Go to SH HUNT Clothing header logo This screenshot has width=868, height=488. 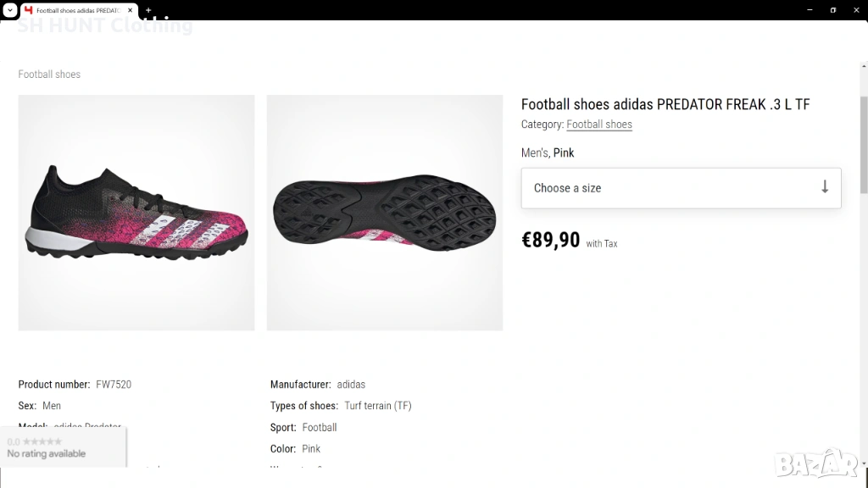(x=105, y=25)
